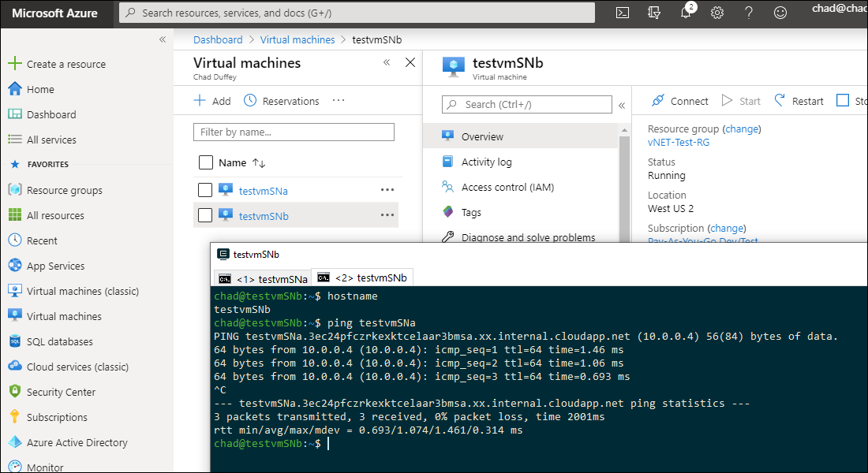Screen dimensions: 868x473
Task: Click the All services list icon
Action: (15, 140)
